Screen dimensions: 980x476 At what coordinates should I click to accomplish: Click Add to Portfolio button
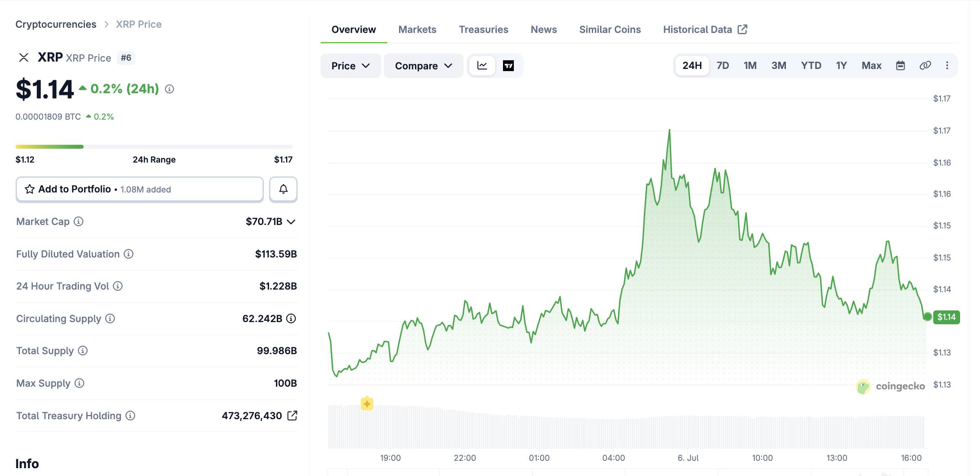coord(140,189)
